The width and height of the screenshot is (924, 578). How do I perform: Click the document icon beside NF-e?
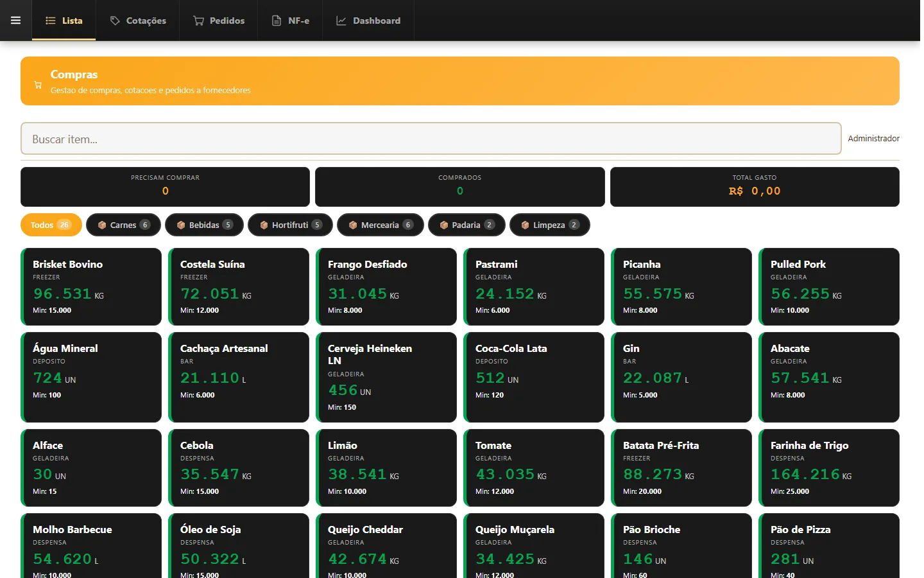point(277,21)
